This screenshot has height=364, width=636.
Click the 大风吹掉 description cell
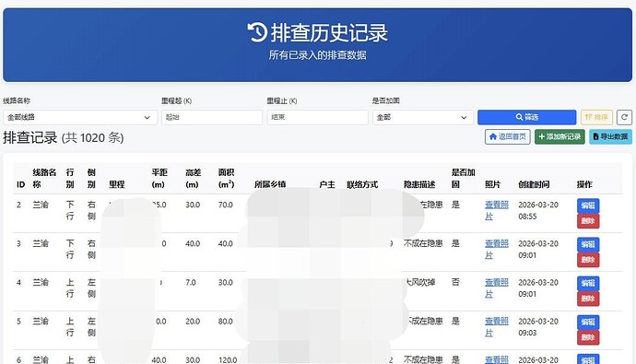point(419,282)
